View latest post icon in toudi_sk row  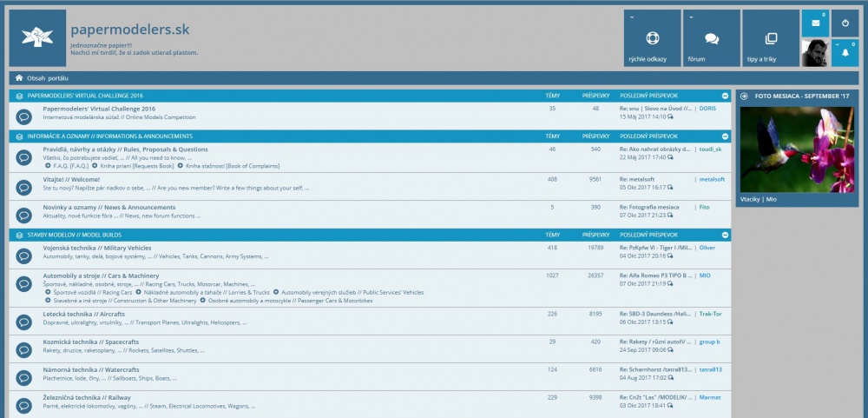point(670,157)
